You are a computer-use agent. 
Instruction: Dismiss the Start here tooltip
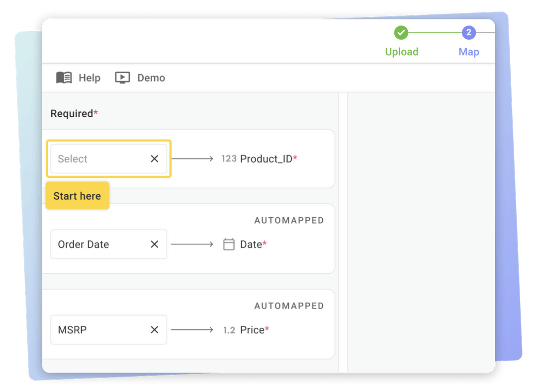click(x=77, y=196)
